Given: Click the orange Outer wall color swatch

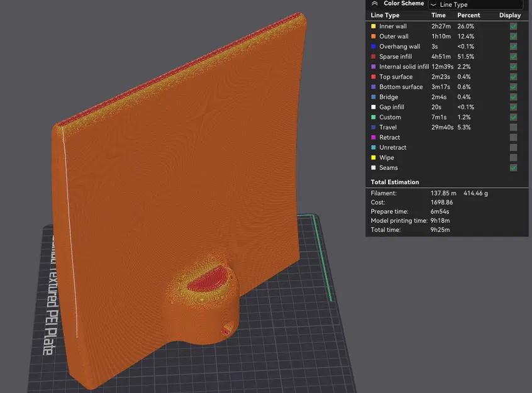Looking at the screenshot, I should (x=373, y=36).
